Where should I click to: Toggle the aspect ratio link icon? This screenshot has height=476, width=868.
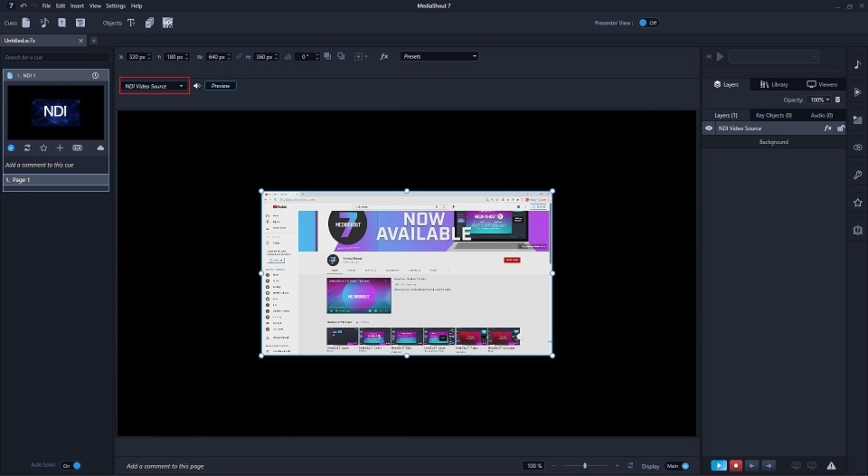click(239, 56)
